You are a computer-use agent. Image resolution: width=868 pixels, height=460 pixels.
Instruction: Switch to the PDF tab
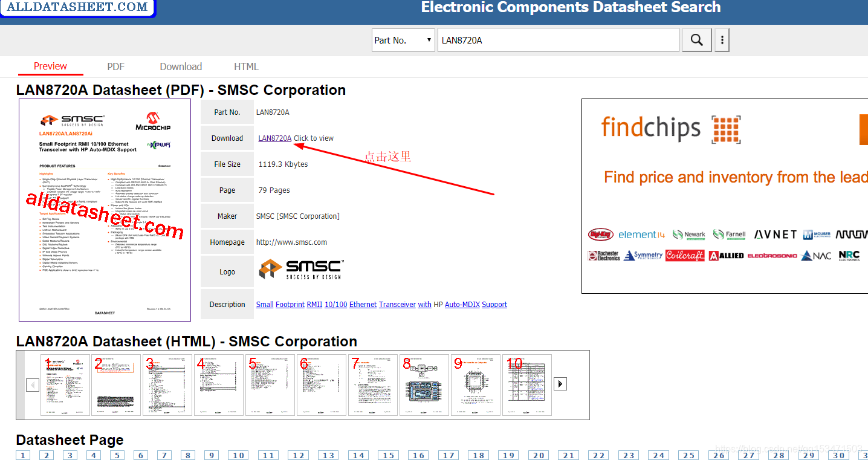tap(115, 66)
